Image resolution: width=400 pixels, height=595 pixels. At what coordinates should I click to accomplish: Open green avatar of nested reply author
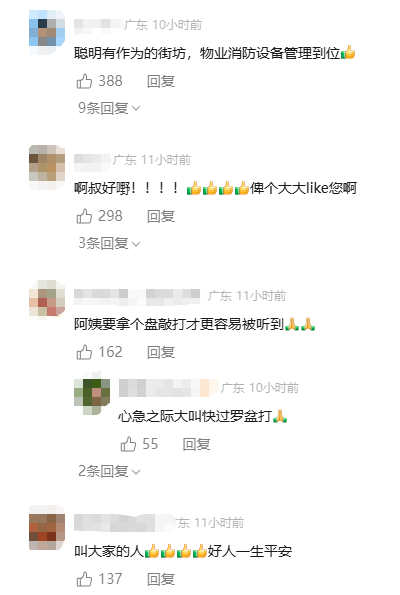click(x=92, y=396)
